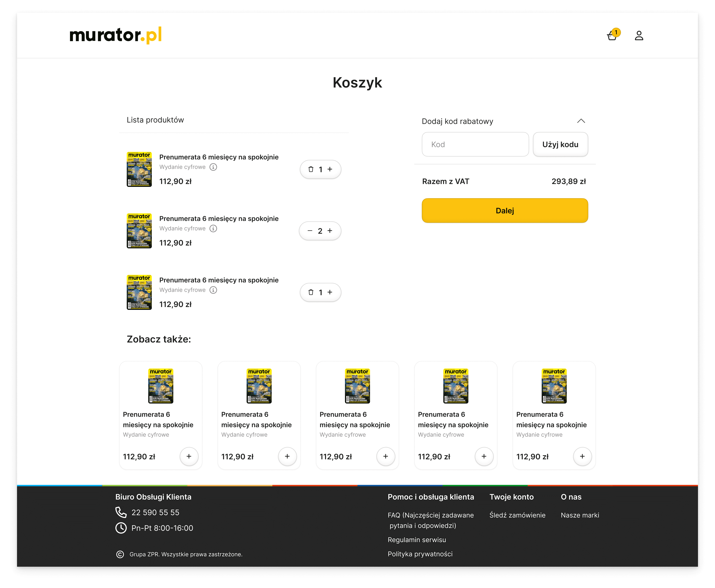Open the Polityka prywatności link
The image size is (715, 588).
click(x=420, y=554)
